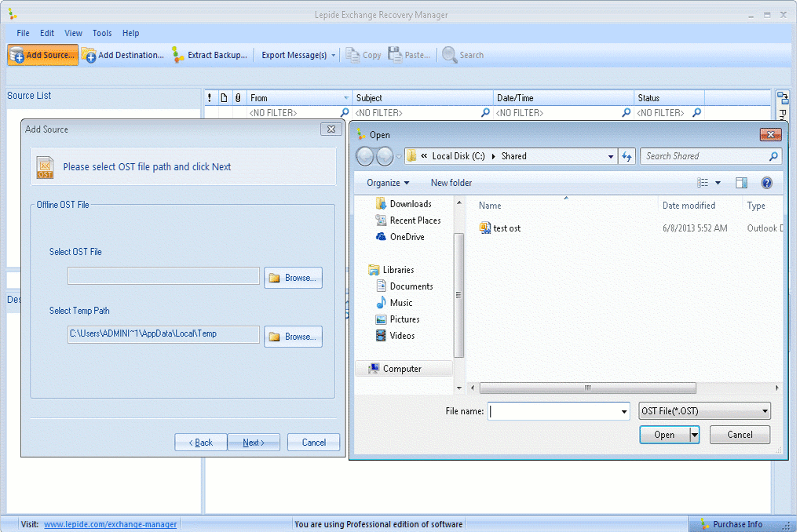Viewport: 800px width, 532px height.
Task: Click the Search magnifier in toolbar
Action: tap(450, 55)
